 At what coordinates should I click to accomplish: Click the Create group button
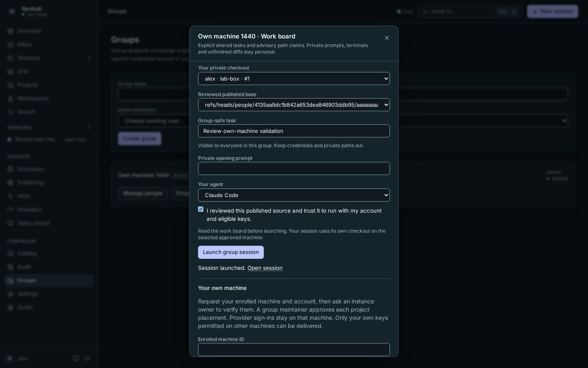[140, 139]
